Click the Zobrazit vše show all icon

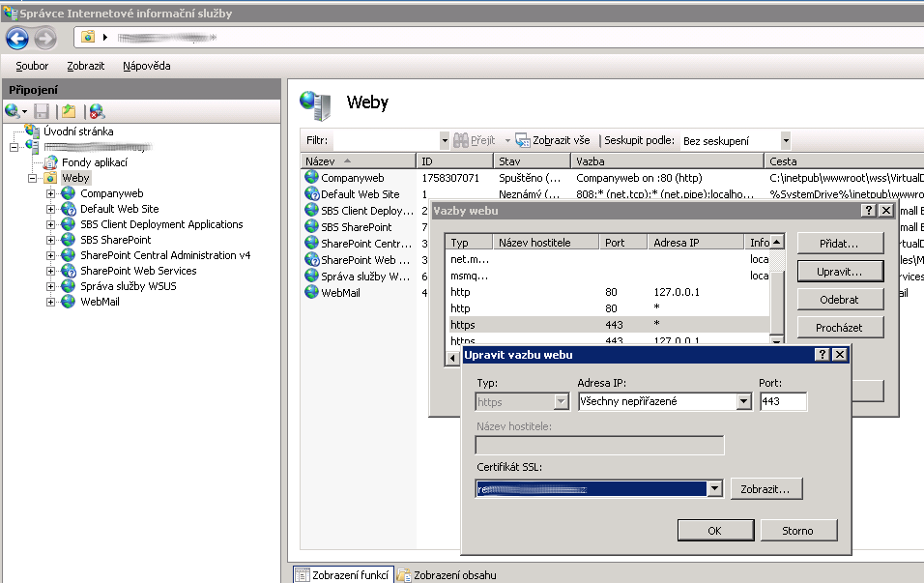pos(523,140)
